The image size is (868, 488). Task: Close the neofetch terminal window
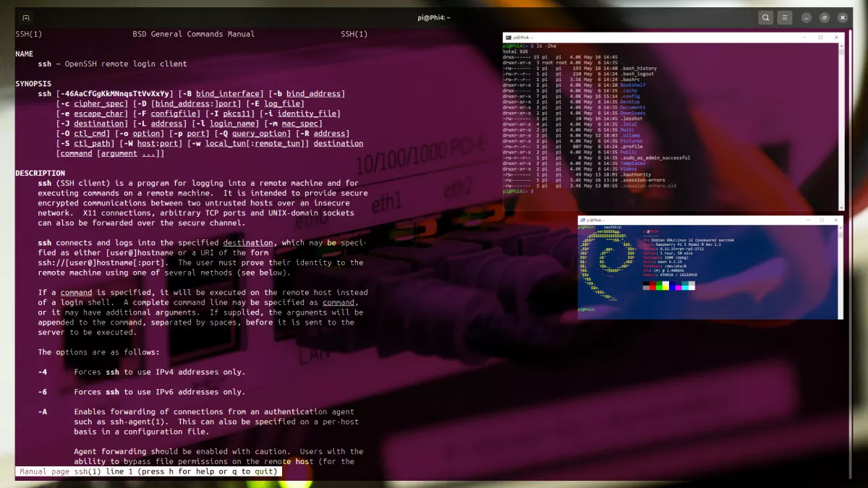point(836,220)
